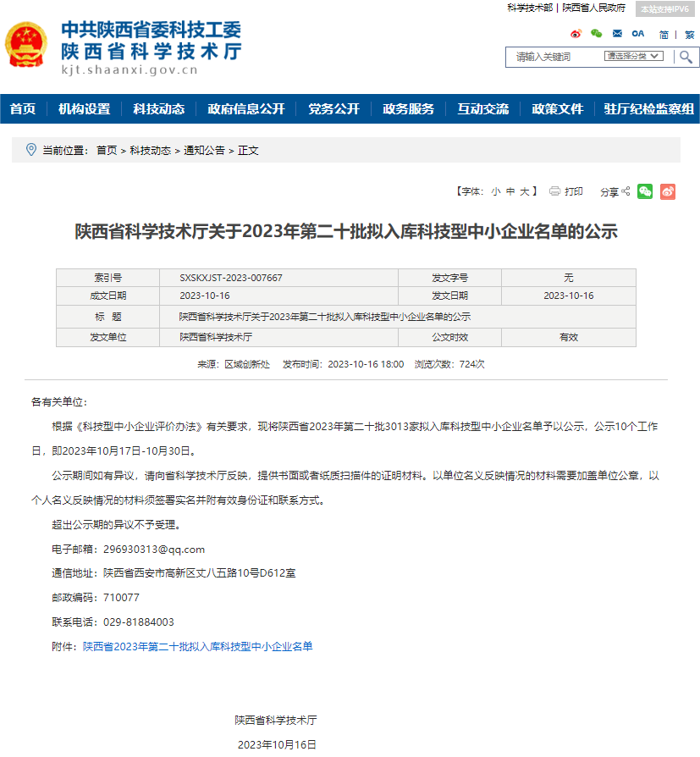Screen dimensions: 700x757
Task: Share article via red Weibo icon
Action: 668,191
